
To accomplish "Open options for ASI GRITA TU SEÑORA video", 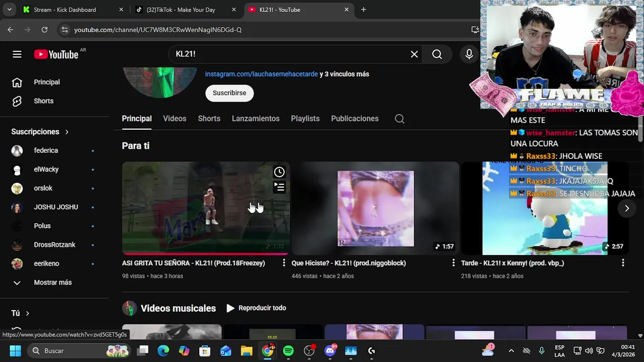I will point(284,263).
